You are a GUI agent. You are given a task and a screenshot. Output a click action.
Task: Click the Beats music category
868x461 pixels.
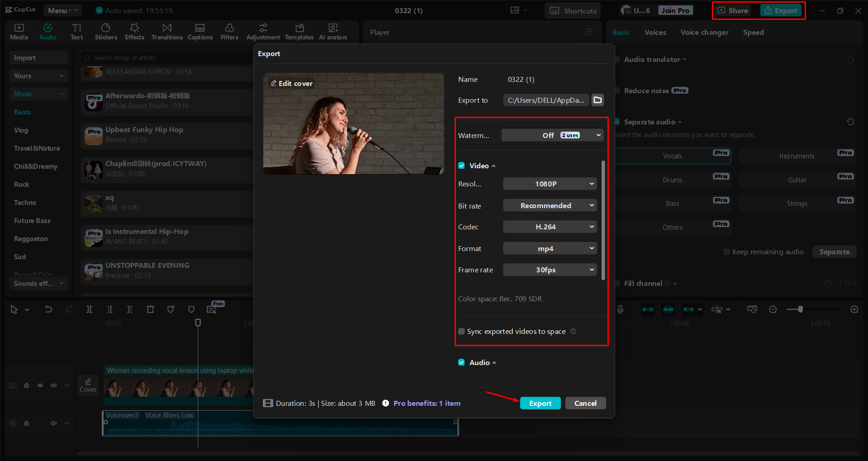coord(23,112)
